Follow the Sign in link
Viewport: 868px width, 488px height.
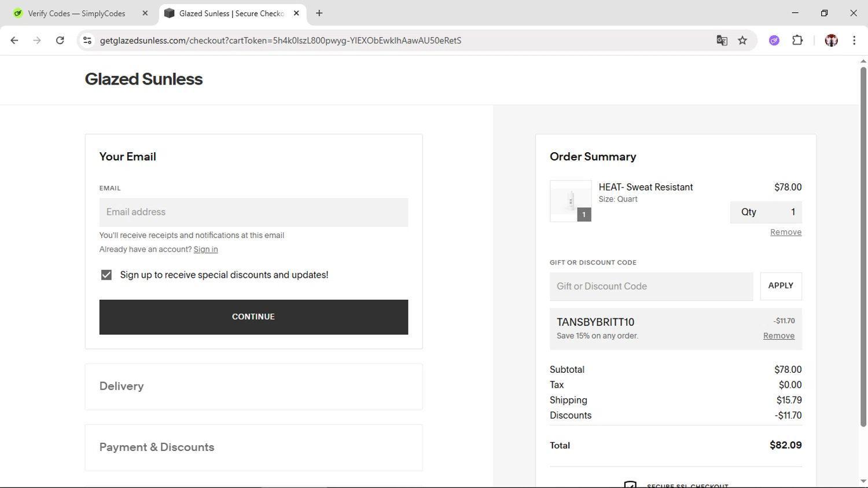coord(205,249)
